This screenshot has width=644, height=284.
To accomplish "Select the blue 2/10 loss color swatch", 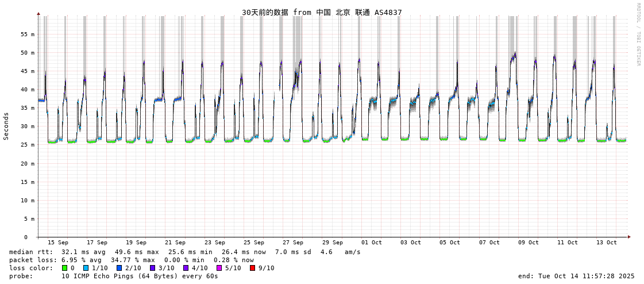I will [x=119, y=268].
